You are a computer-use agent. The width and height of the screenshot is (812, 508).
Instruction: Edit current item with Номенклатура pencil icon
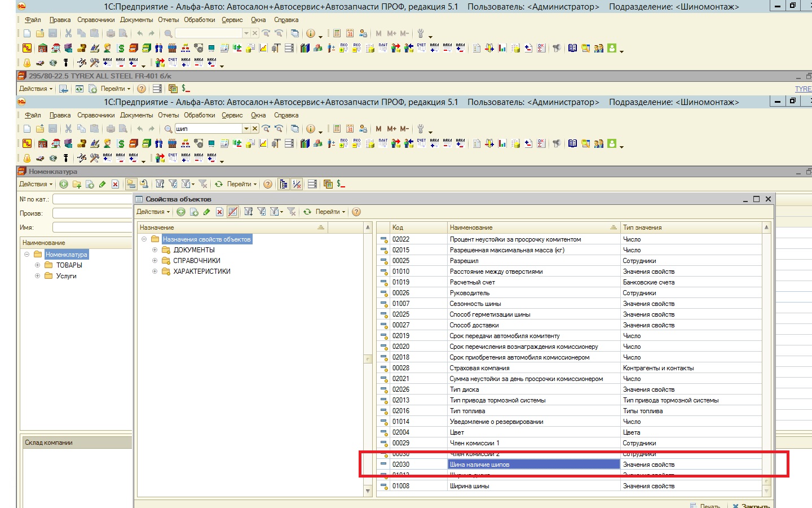point(103,184)
